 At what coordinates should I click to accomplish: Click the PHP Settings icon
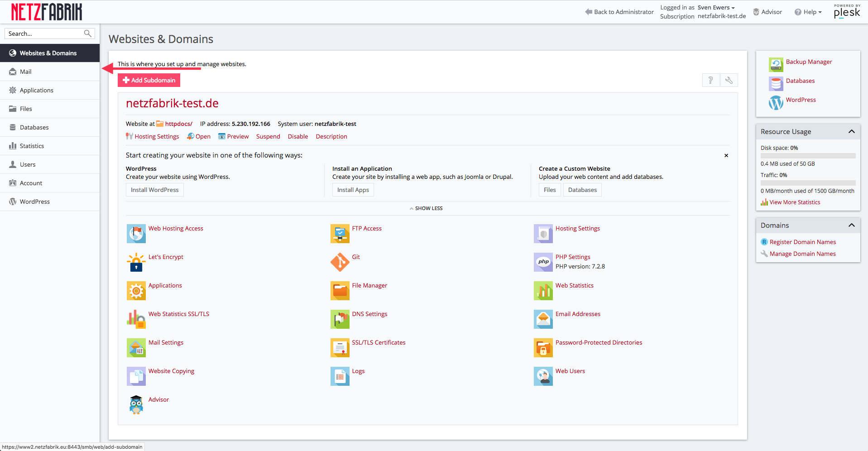click(543, 262)
